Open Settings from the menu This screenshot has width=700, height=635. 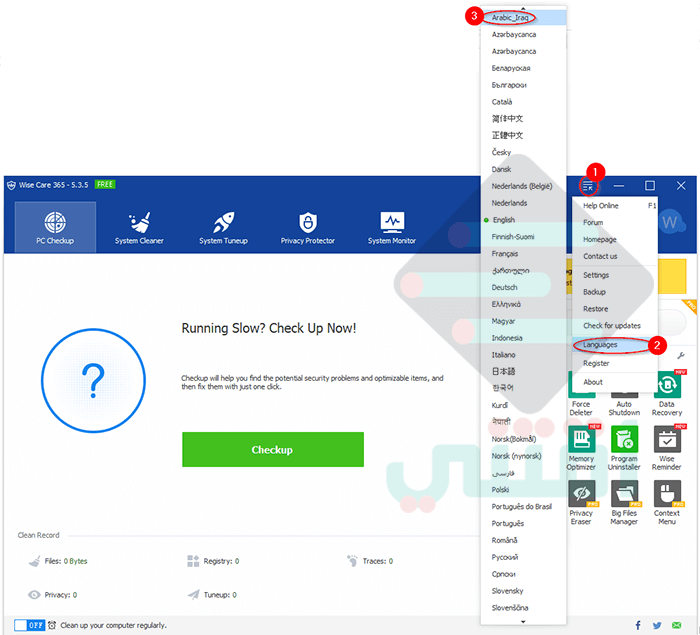click(x=615, y=275)
